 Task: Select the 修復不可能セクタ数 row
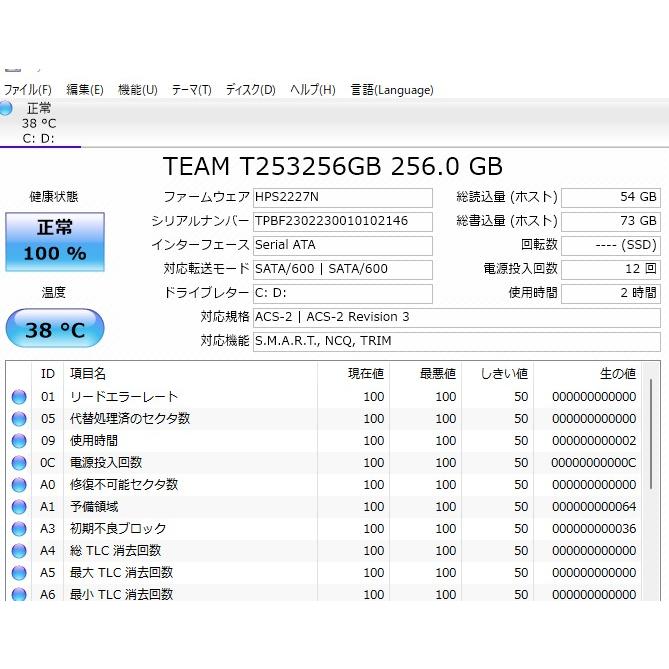(x=324, y=485)
